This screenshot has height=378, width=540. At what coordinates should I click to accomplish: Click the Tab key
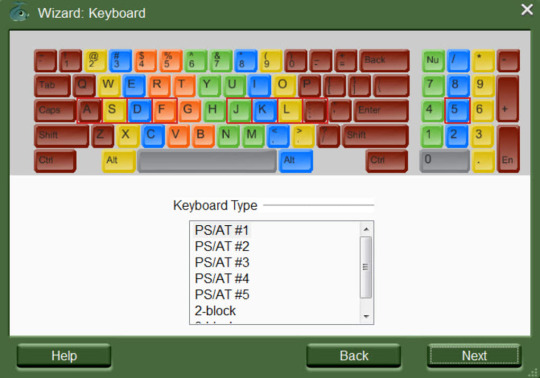[52, 85]
